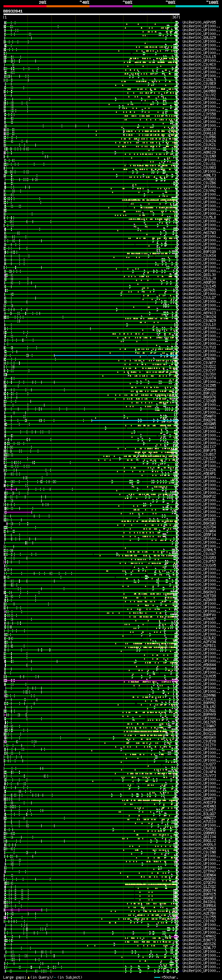
Task: Click hit label UniRef100_C3YS58
Action: click(199, 114)
